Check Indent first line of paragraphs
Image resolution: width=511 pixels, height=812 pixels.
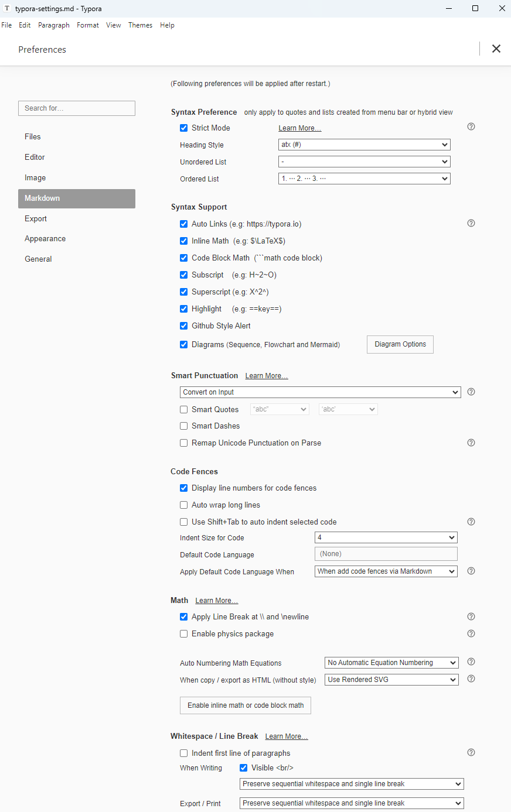[183, 753]
